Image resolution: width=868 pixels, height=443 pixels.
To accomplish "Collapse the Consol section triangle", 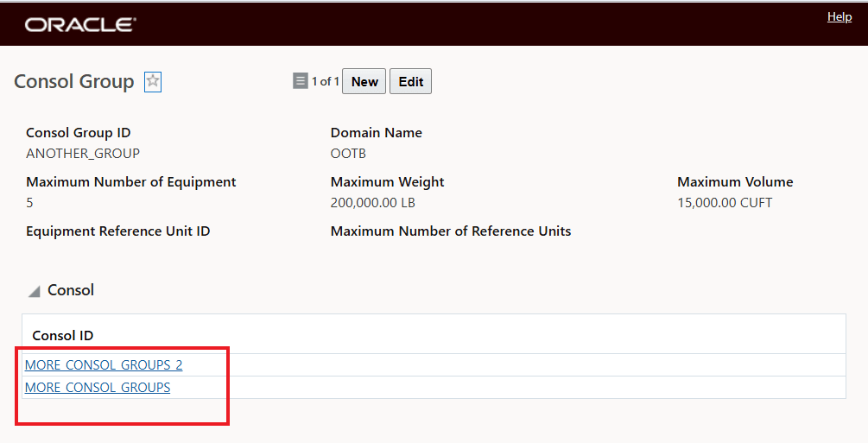I will (35, 291).
